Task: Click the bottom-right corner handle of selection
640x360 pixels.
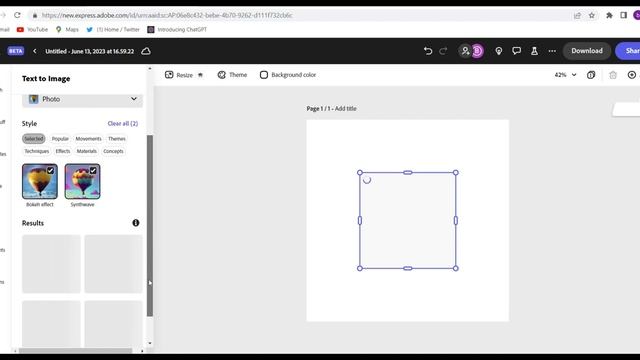Action: click(456, 268)
